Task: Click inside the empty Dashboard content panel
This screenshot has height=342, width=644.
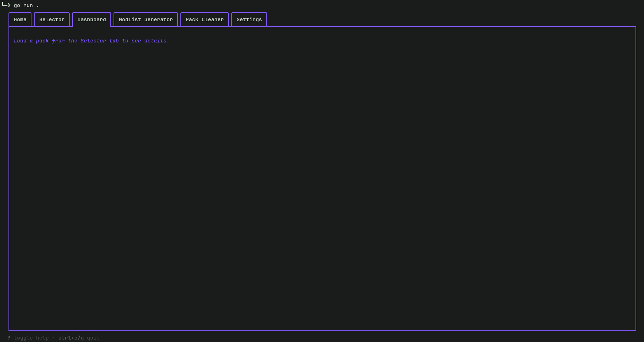Action: pos(318,177)
